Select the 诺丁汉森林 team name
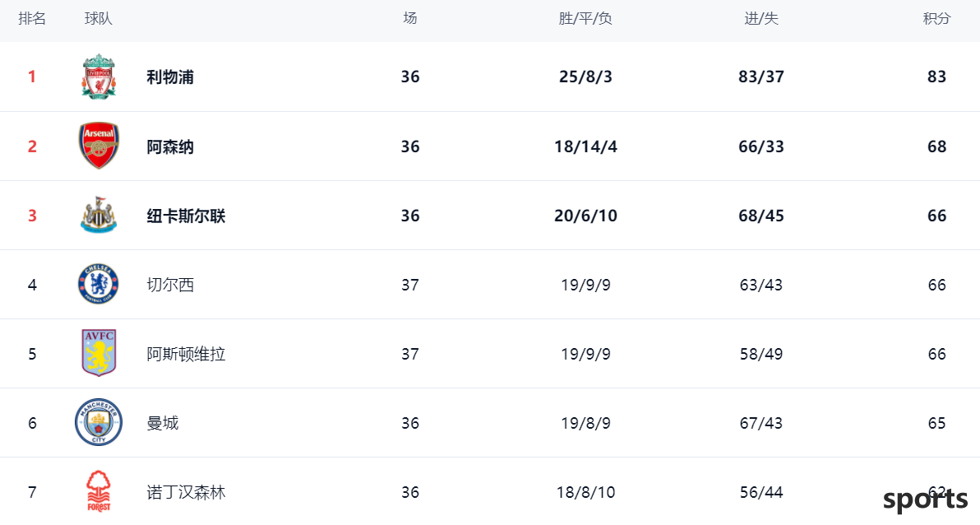 pos(186,492)
